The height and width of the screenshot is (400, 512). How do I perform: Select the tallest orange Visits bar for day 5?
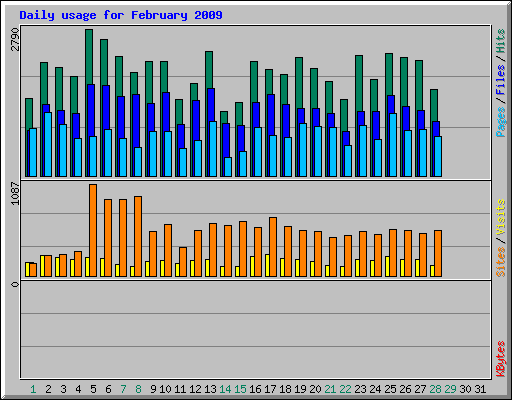pos(93,230)
